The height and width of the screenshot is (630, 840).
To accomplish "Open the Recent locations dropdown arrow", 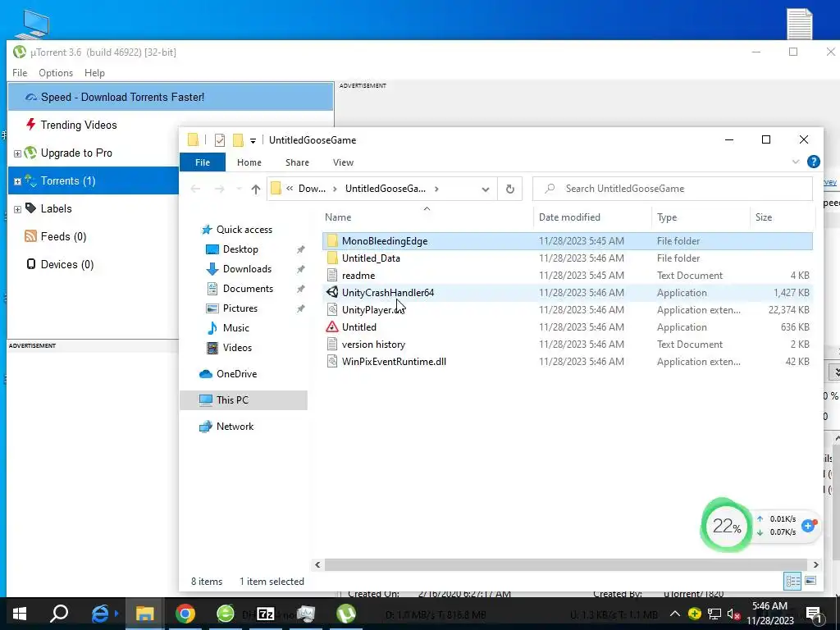I will click(x=239, y=189).
